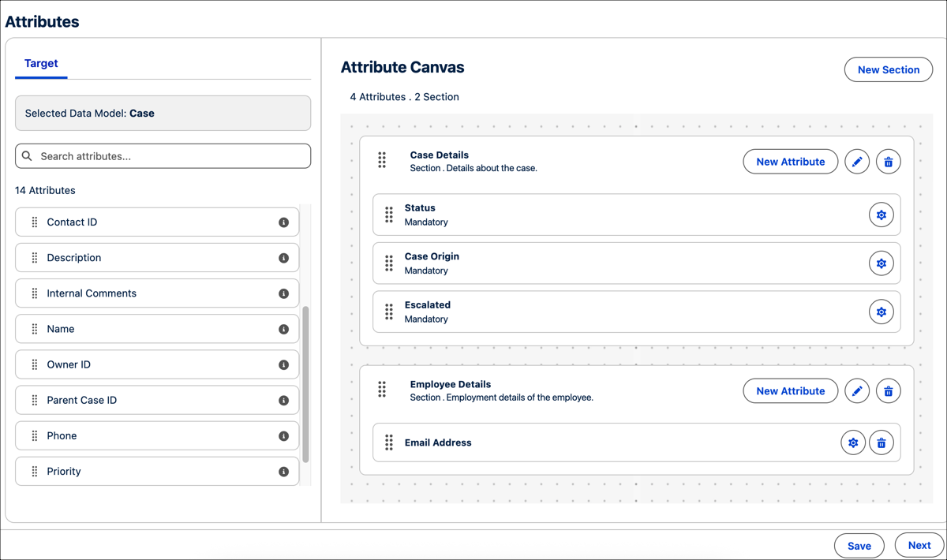Click the Case Origin row drag handle

click(389, 263)
